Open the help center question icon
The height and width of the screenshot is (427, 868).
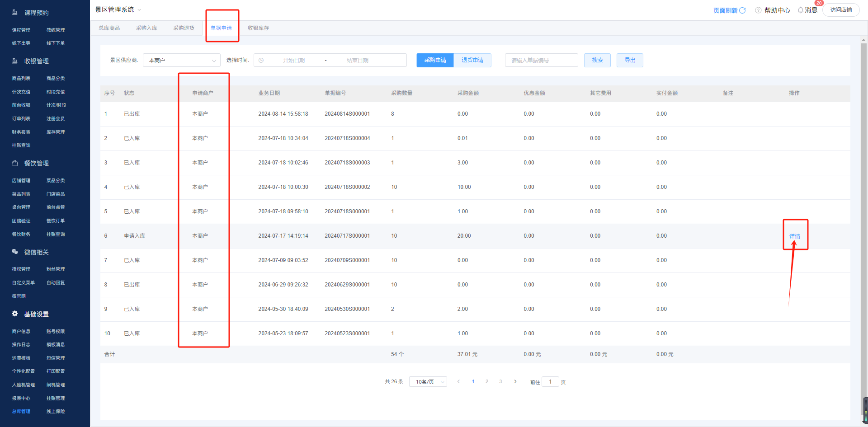tap(758, 10)
